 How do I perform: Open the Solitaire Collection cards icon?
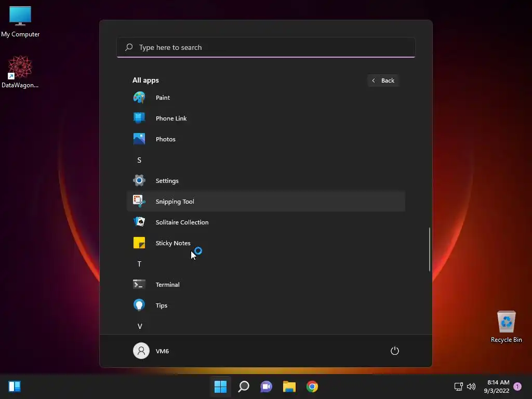[139, 222]
